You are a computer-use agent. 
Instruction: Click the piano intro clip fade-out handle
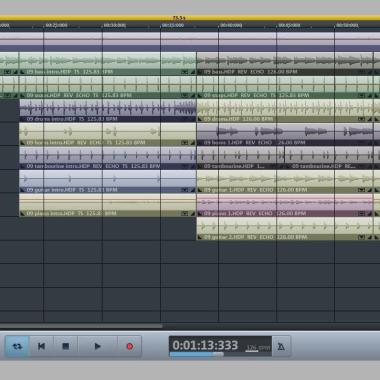tap(193, 214)
